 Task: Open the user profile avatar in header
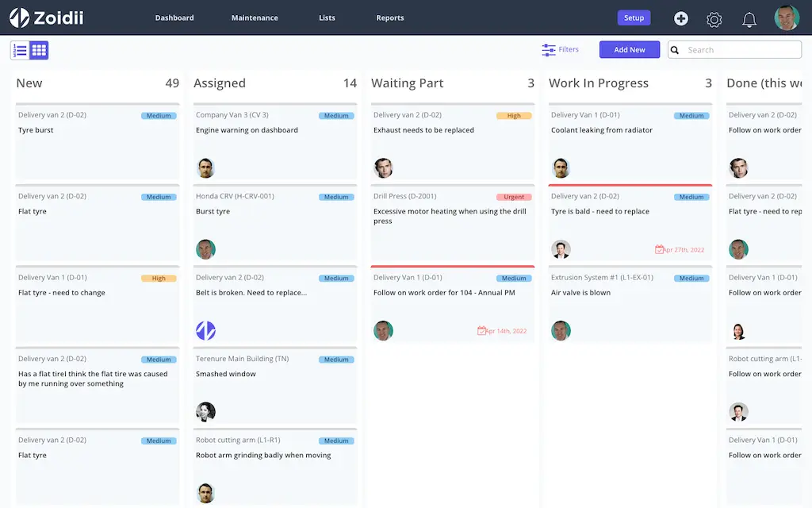[x=787, y=17]
